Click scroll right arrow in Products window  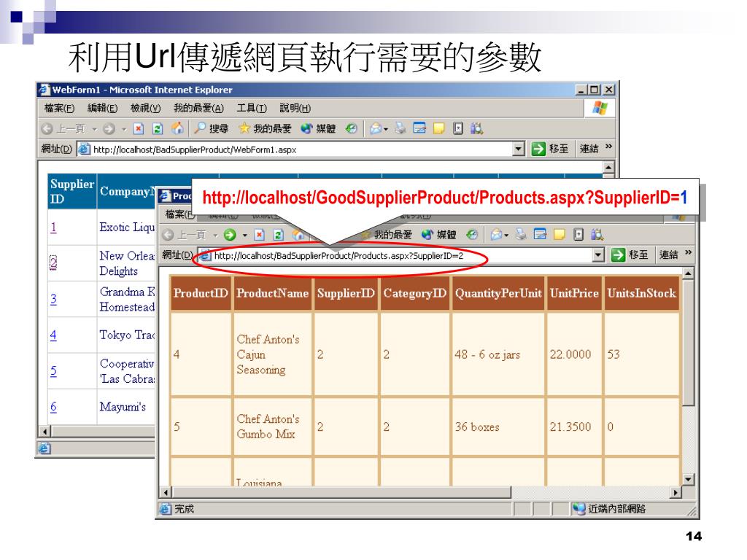click(x=675, y=492)
